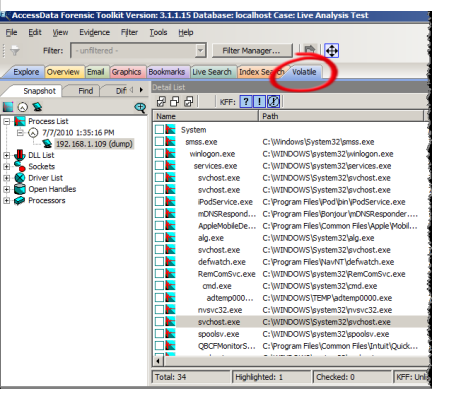Click the process icon beside System row
The width and height of the screenshot is (474, 394).
pos(171,129)
